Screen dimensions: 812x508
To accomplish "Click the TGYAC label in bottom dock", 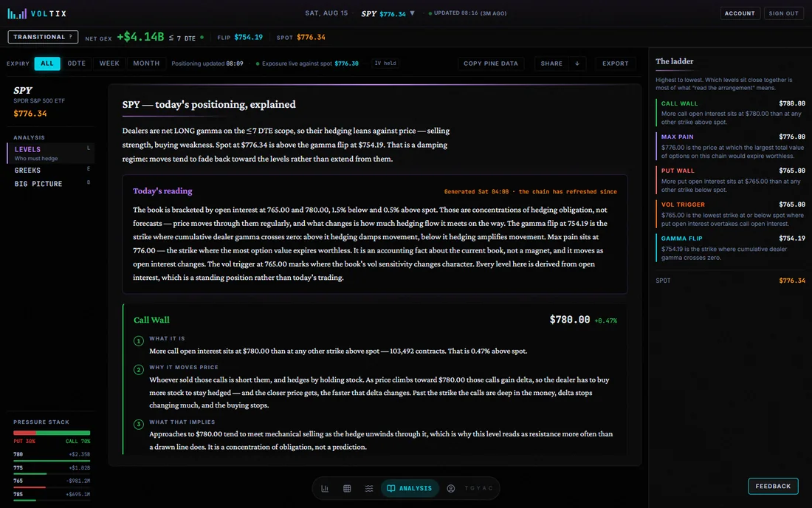I will pyautogui.click(x=479, y=488).
